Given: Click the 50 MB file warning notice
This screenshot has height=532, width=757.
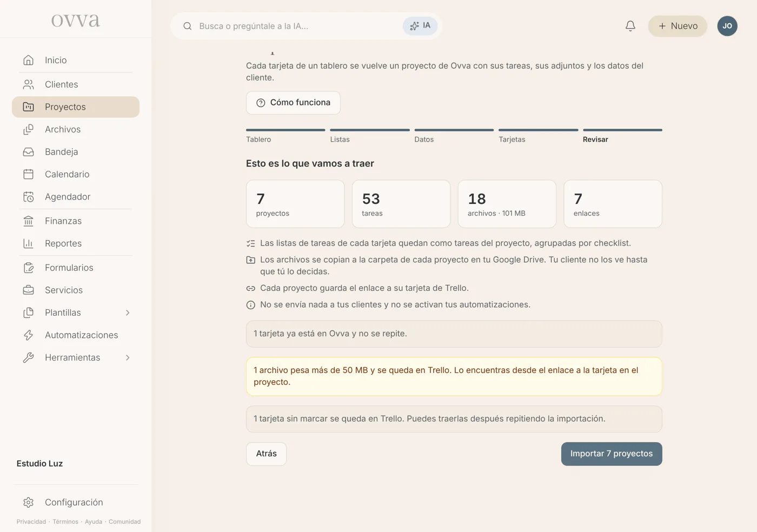Looking at the screenshot, I should (x=454, y=376).
